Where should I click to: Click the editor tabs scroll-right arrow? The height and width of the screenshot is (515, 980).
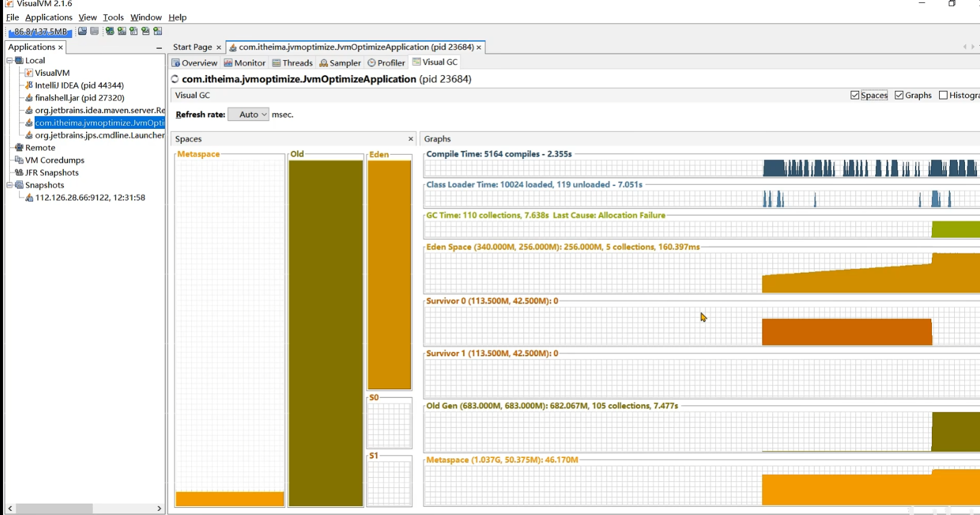(x=973, y=47)
